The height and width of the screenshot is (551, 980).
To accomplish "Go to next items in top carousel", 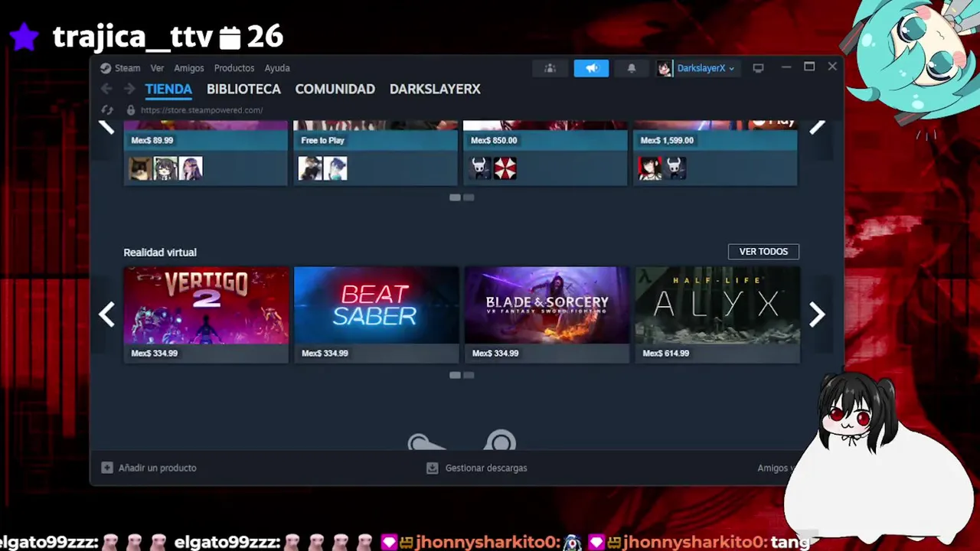I will click(x=817, y=127).
